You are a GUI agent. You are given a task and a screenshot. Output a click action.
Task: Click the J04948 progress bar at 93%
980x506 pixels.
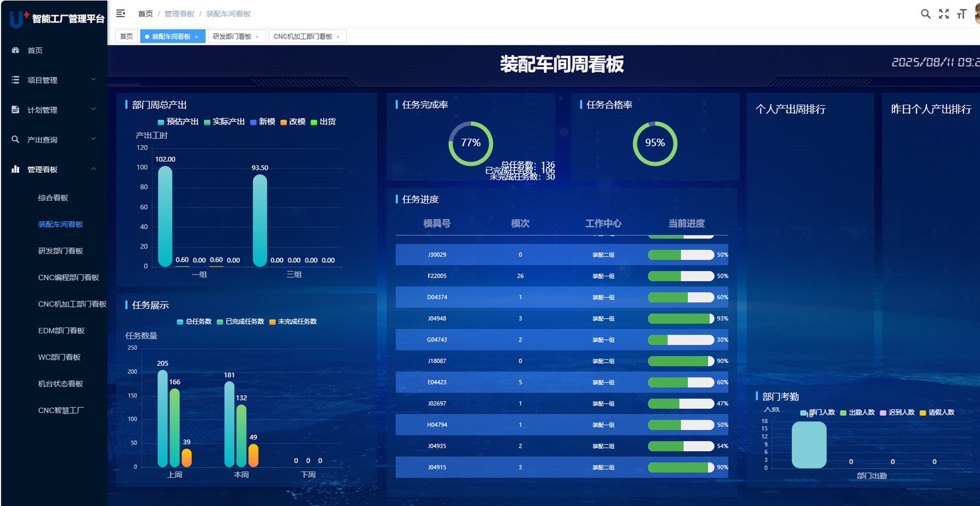[680, 318]
